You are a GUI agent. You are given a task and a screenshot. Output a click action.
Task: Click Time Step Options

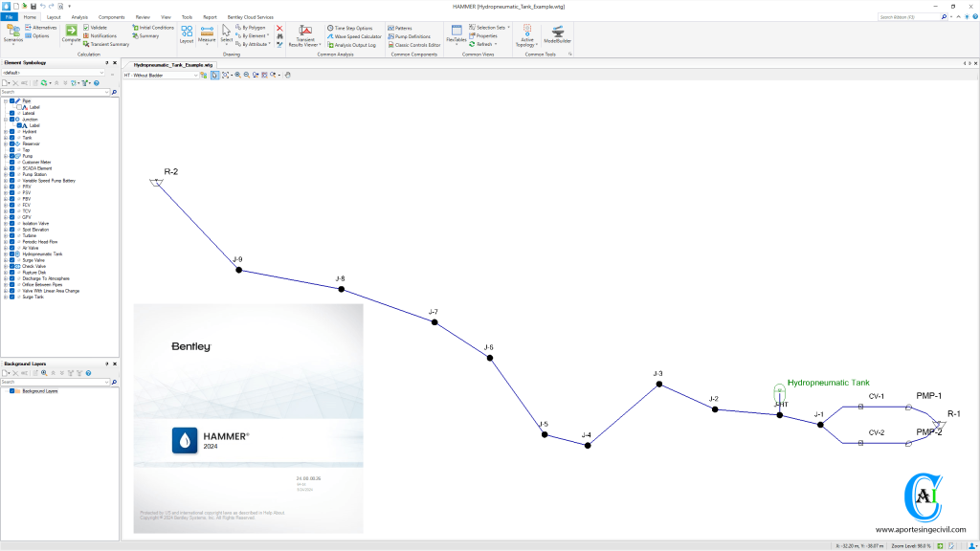point(352,28)
